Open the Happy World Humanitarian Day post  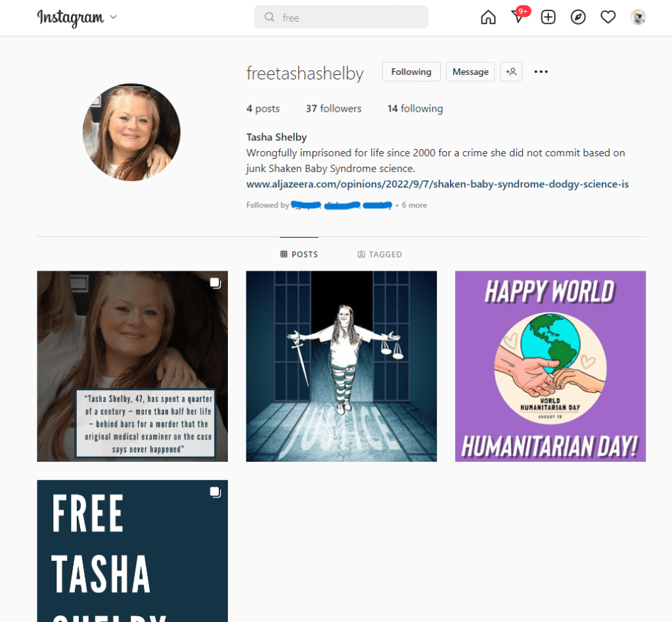(x=550, y=367)
